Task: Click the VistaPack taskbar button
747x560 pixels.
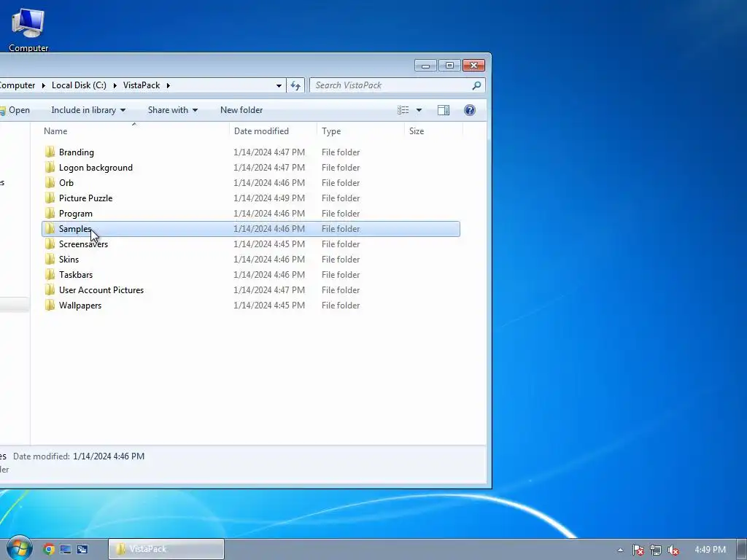Action: [x=166, y=549]
